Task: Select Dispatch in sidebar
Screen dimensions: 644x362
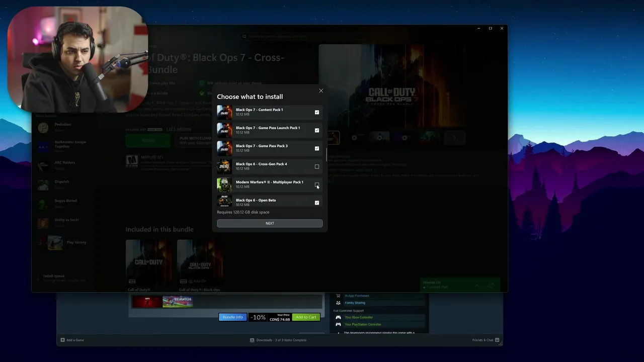Action: 62,184
